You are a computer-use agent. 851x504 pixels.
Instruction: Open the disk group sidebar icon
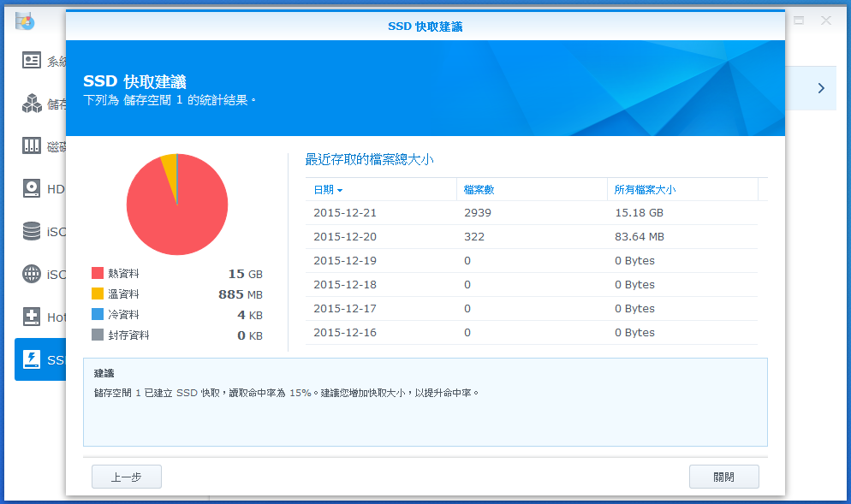coord(32,145)
